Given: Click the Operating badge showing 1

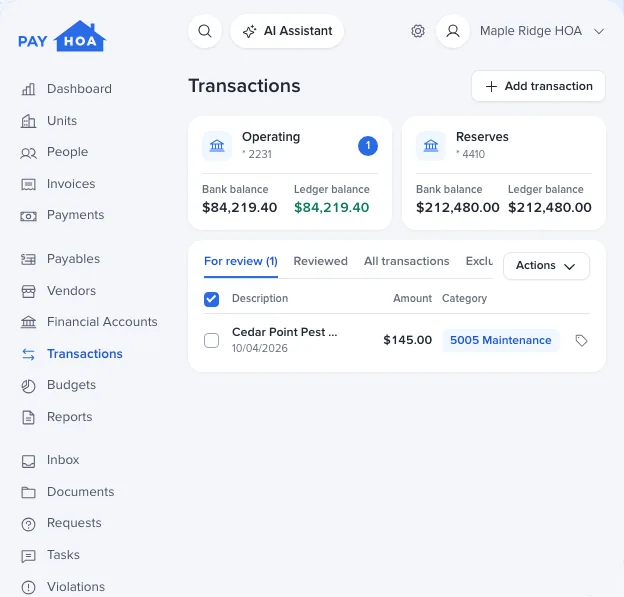Looking at the screenshot, I should (x=368, y=146).
